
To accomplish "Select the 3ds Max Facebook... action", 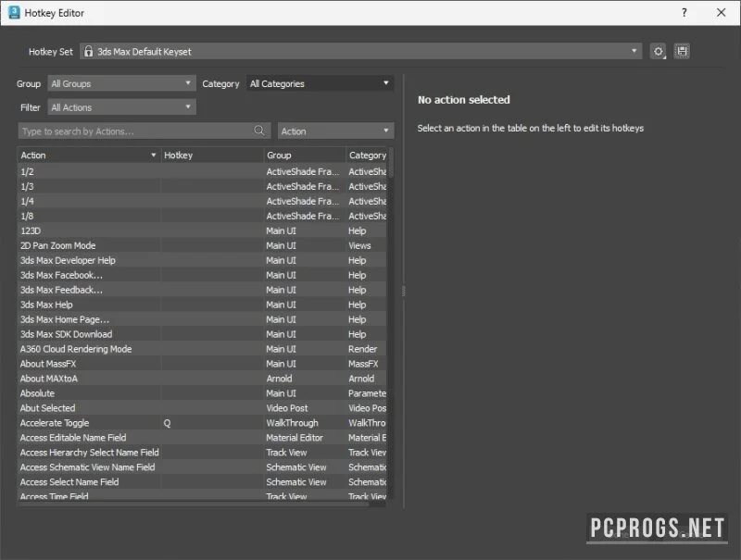I will click(x=202, y=275).
